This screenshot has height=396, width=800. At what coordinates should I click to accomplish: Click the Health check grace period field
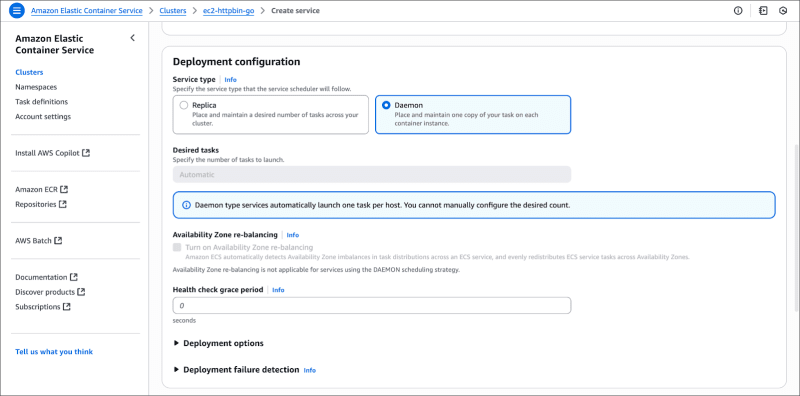coord(372,306)
